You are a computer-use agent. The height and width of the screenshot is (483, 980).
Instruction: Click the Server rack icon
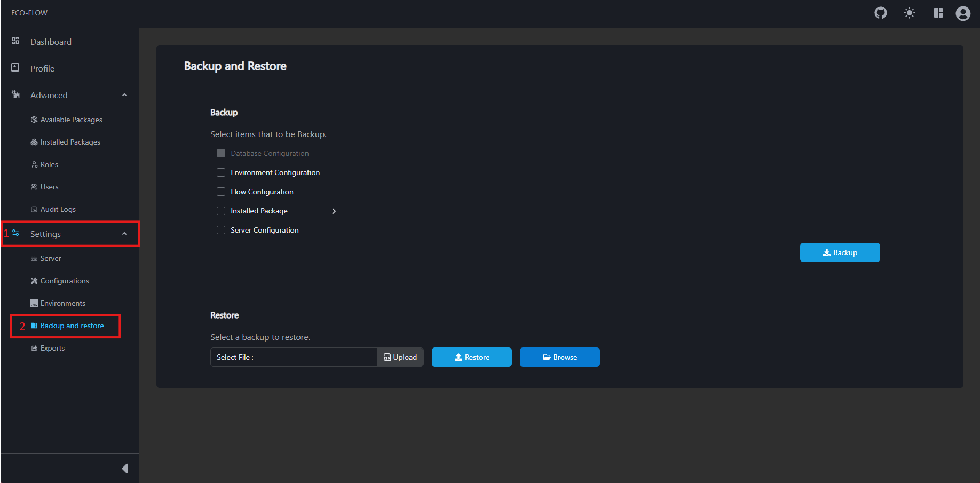(x=34, y=258)
